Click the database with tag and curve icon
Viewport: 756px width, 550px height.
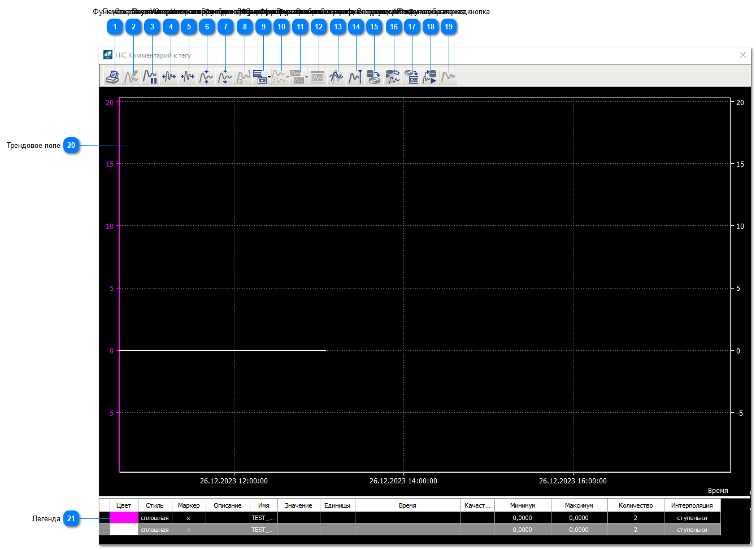click(x=392, y=77)
